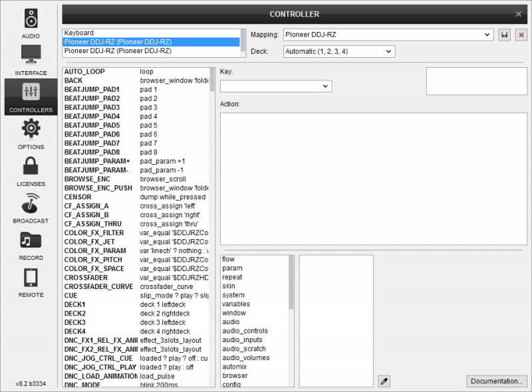Open the Record section
Image resolution: width=532 pixels, height=392 pixels.
(31, 245)
